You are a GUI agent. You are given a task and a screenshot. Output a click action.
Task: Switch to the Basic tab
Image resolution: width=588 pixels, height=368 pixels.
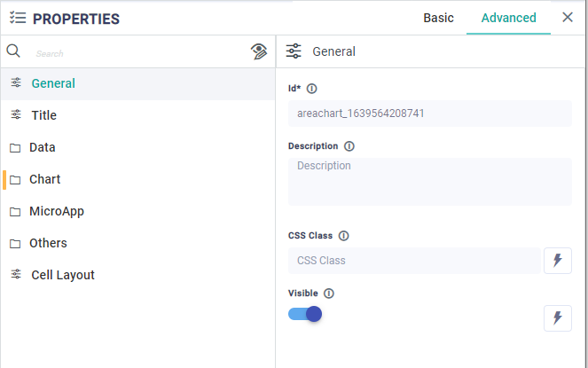[x=438, y=18]
